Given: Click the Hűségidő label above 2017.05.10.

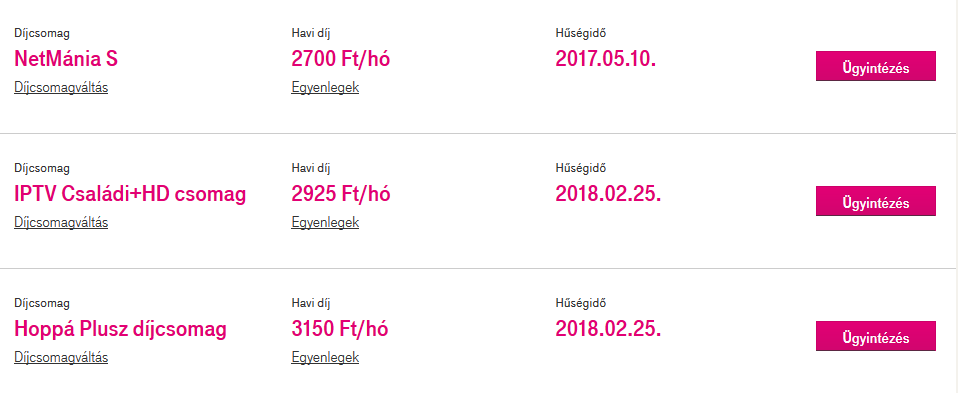Looking at the screenshot, I should (x=580, y=33).
